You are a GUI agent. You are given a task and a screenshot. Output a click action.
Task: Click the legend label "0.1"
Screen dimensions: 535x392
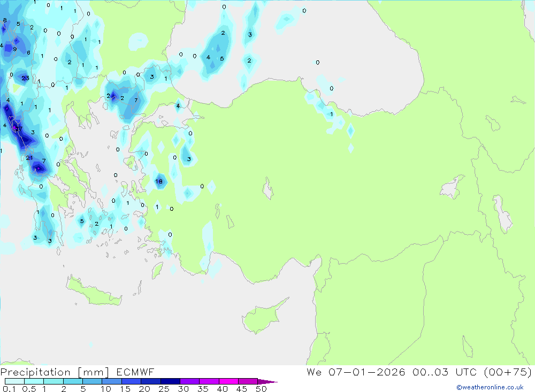[9, 389]
